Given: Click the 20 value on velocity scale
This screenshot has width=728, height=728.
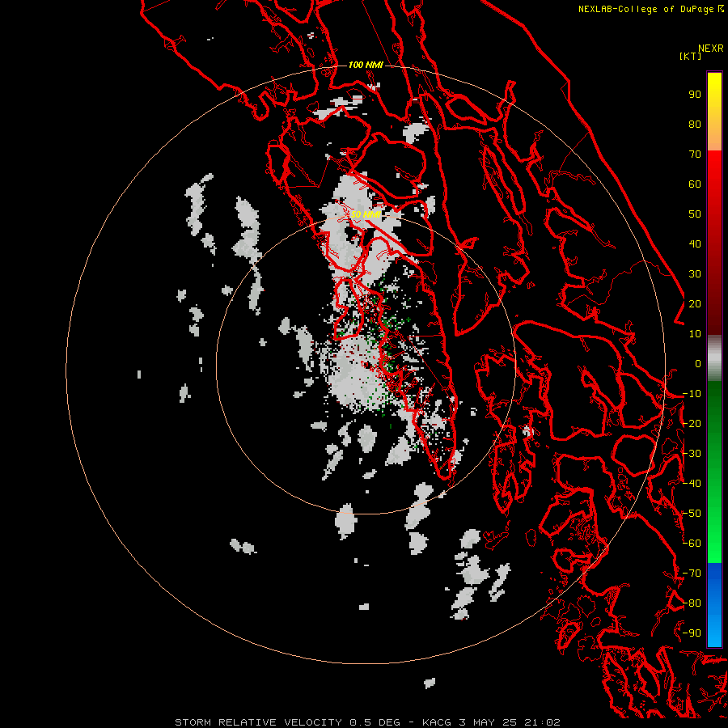Looking at the screenshot, I should tap(695, 303).
